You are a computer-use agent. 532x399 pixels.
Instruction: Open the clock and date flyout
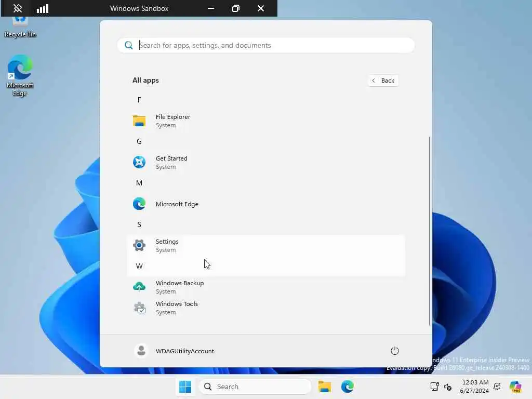tap(474, 387)
